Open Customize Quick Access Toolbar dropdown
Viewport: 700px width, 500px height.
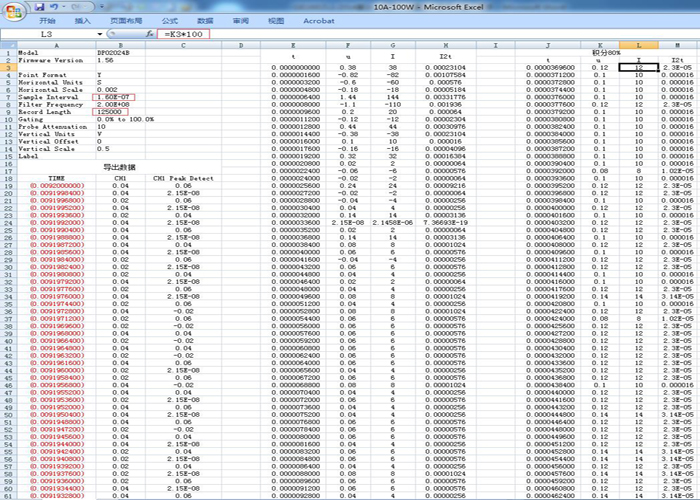[101, 7]
